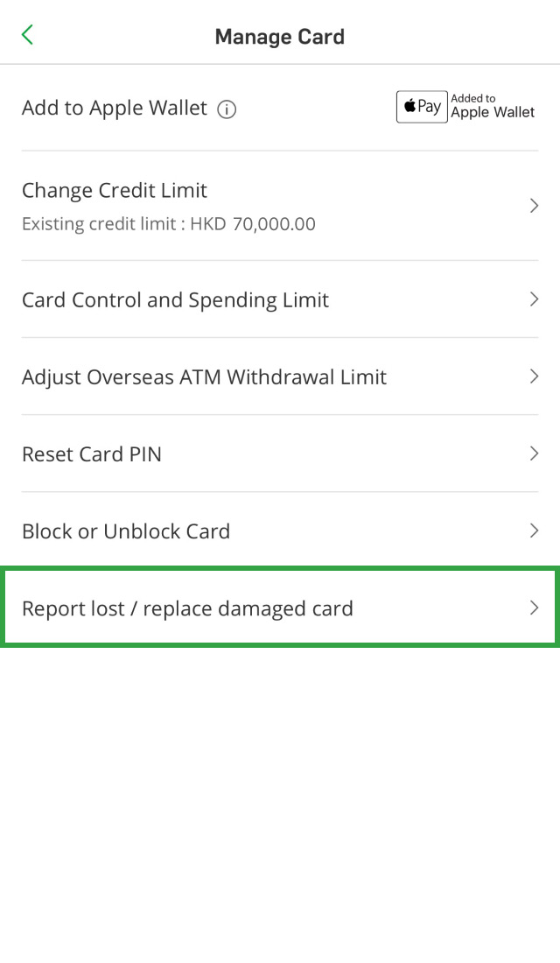Click the "Added to Apple Wallet" text
The height and width of the screenshot is (963, 560).
pyautogui.click(x=493, y=107)
